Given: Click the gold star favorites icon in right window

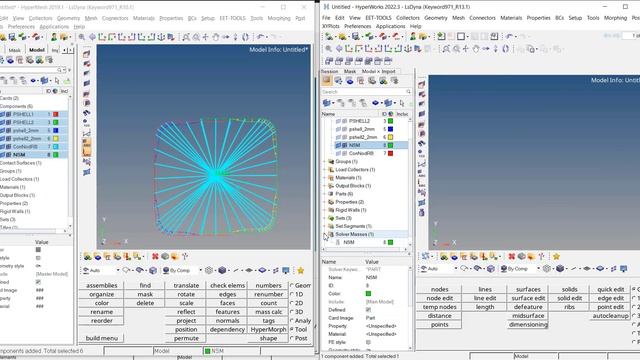Looking at the screenshot, I should [556, 256].
